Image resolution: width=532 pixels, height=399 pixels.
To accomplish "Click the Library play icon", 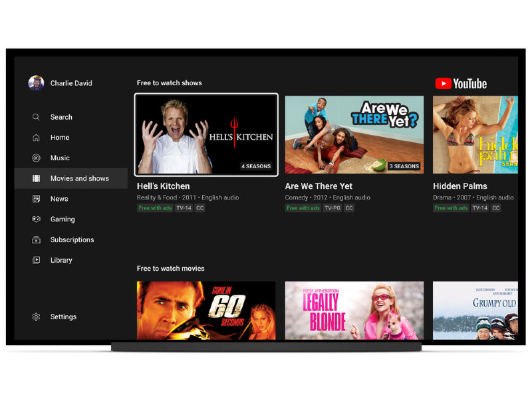I will coord(36,260).
